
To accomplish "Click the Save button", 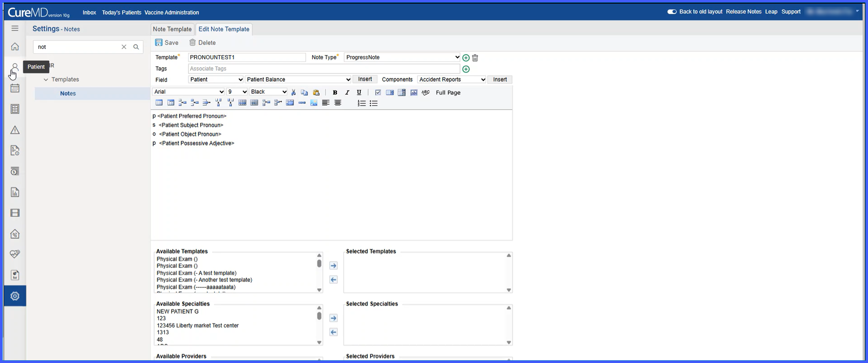I will [x=167, y=43].
